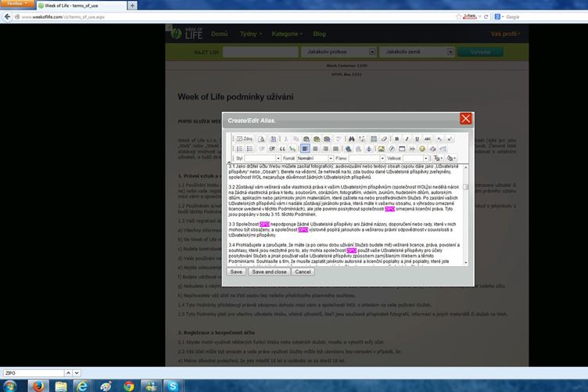Apply block quote formatting
The width and height of the screenshot is (588, 392).
(282, 149)
